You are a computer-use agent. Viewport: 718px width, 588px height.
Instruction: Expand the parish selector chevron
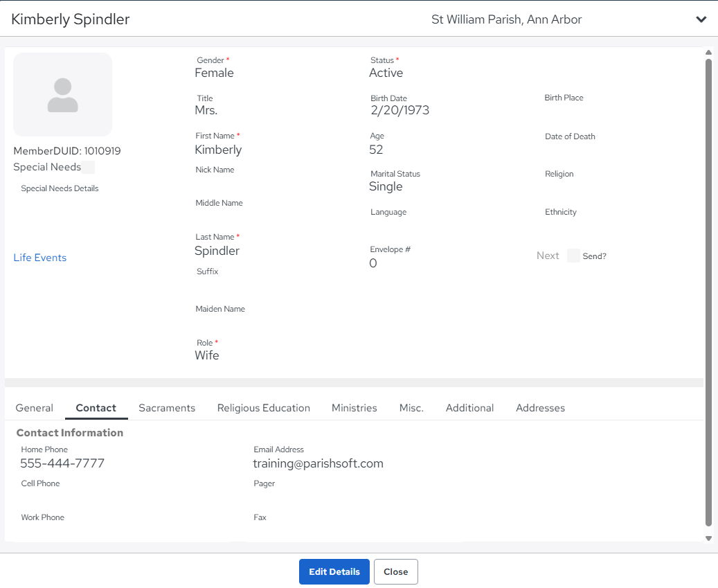(701, 19)
